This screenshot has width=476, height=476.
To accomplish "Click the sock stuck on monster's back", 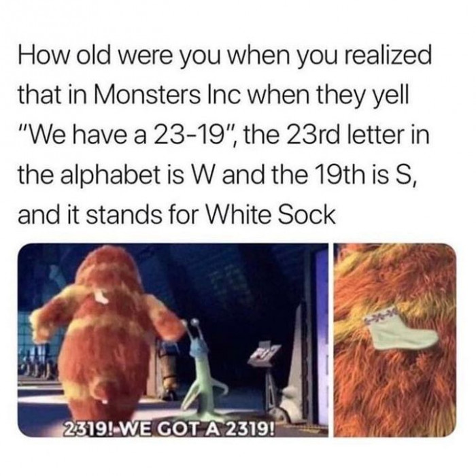I will (101, 296).
